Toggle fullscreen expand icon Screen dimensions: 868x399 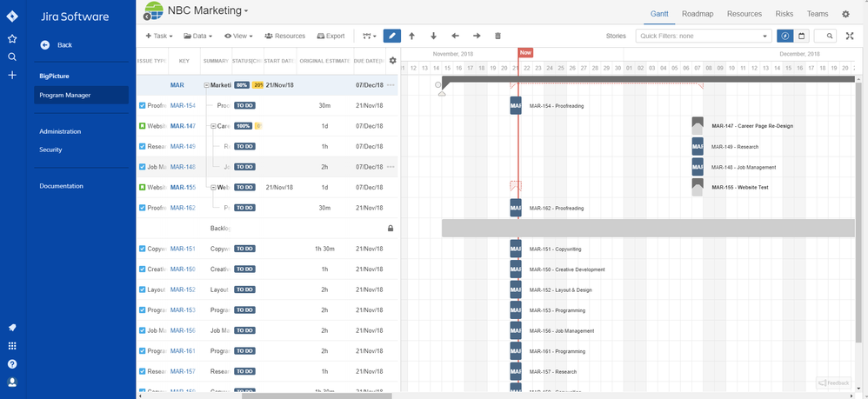point(851,36)
